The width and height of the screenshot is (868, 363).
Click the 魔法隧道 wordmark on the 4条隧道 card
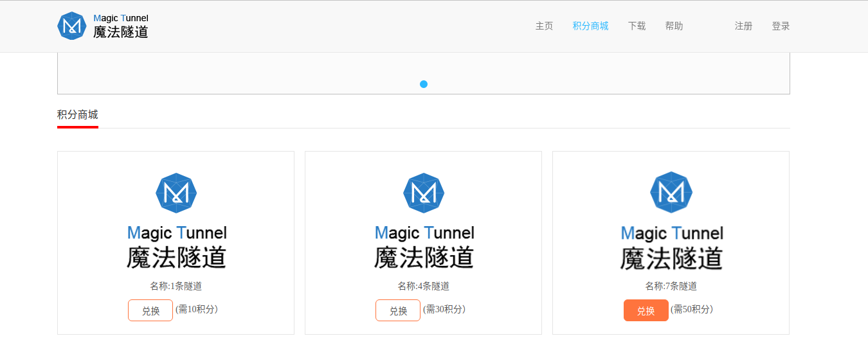424,258
